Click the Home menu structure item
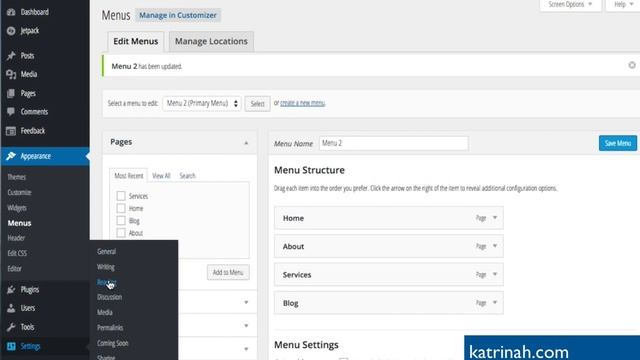Viewport: 640px width, 360px height. coord(389,218)
